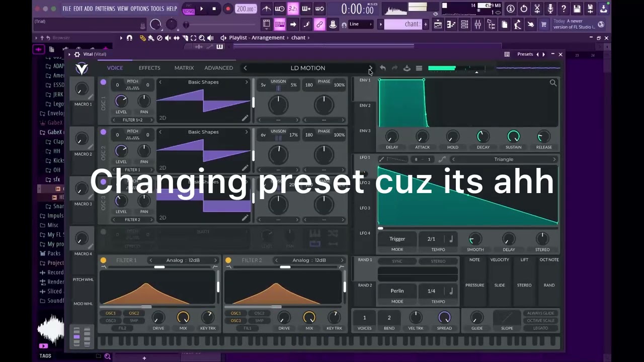
Task: Click the Presets button in plugin title bar
Action: [x=525, y=54]
